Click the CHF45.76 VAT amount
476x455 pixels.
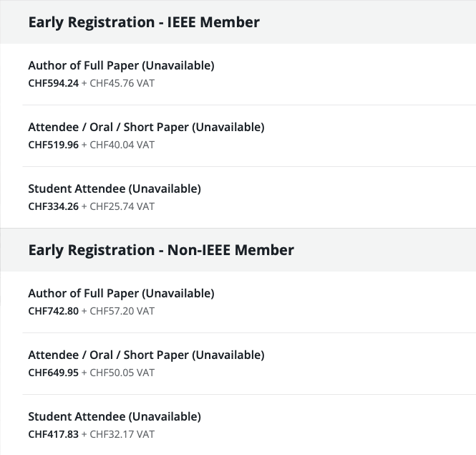(122, 83)
